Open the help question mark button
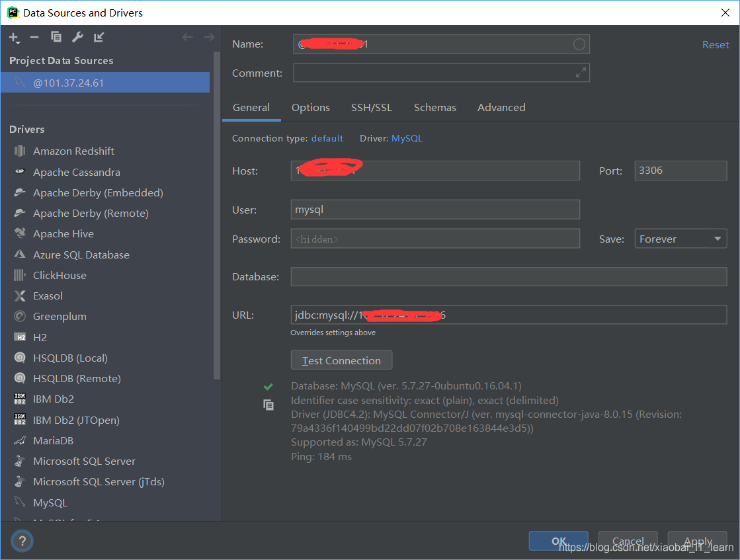740x560 pixels. click(22, 541)
